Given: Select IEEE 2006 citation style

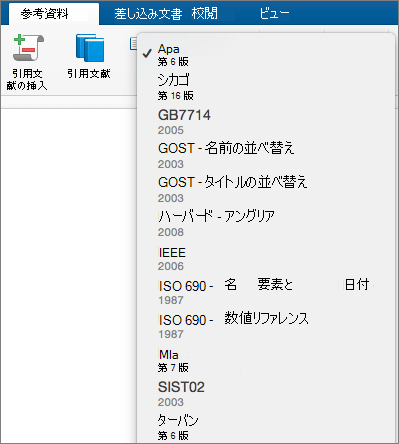Looking at the screenshot, I should coord(266,259).
